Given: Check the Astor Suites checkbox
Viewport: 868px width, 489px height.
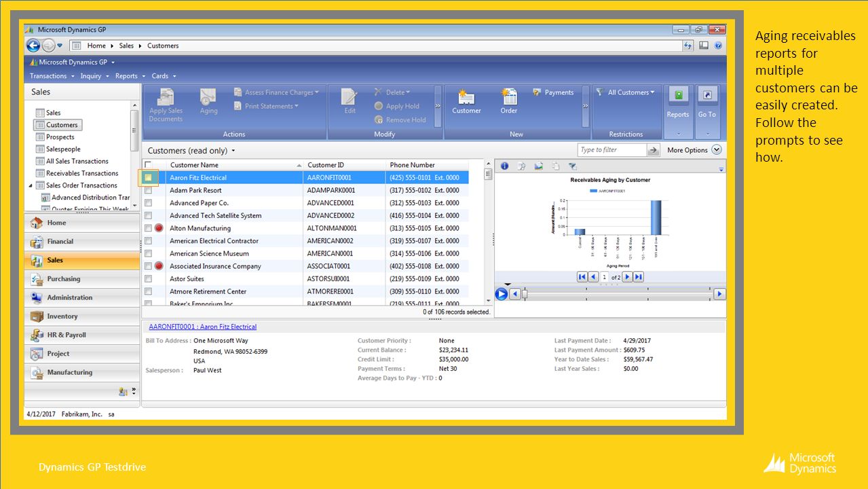Looking at the screenshot, I should pyautogui.click(x=148, y=278).
